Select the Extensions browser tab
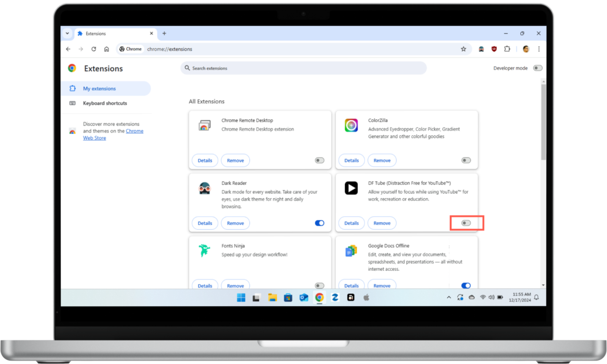 pos(115,33)
